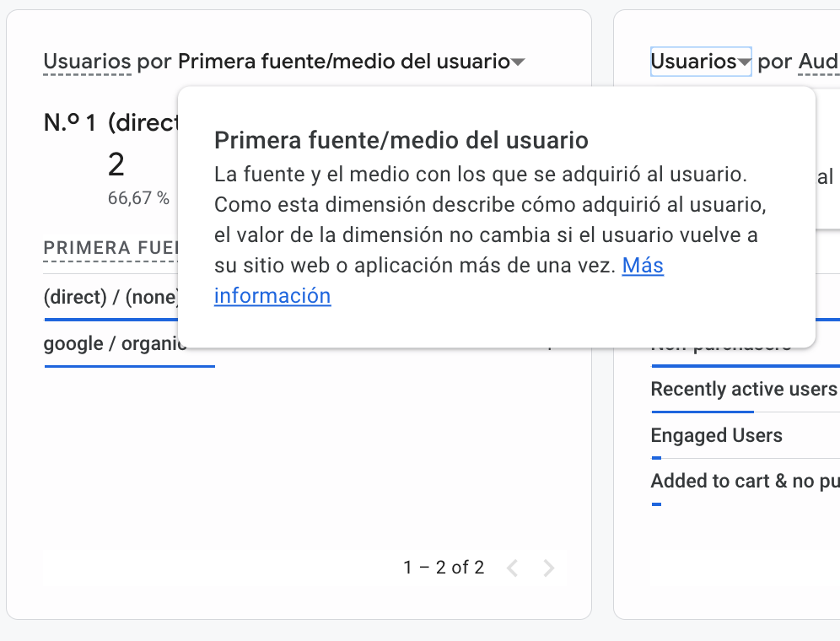Click the 66,67 % percentage value
840x641 pixels.
(x=138, y=199)
